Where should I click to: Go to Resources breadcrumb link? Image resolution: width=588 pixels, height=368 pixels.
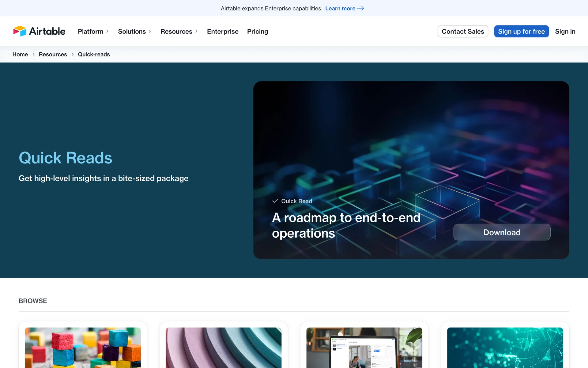click(x=53, y=54)
